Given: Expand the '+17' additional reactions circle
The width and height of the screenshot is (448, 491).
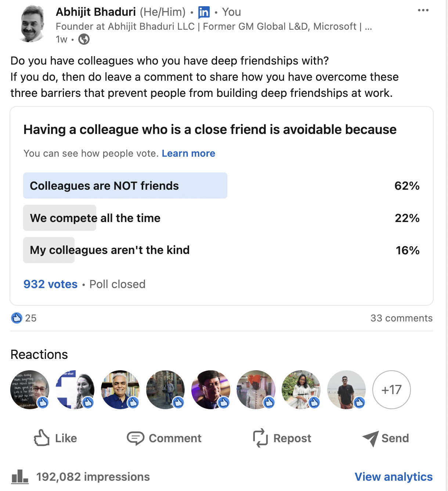Looking at the screenshot, I should [x=391, y=390].
